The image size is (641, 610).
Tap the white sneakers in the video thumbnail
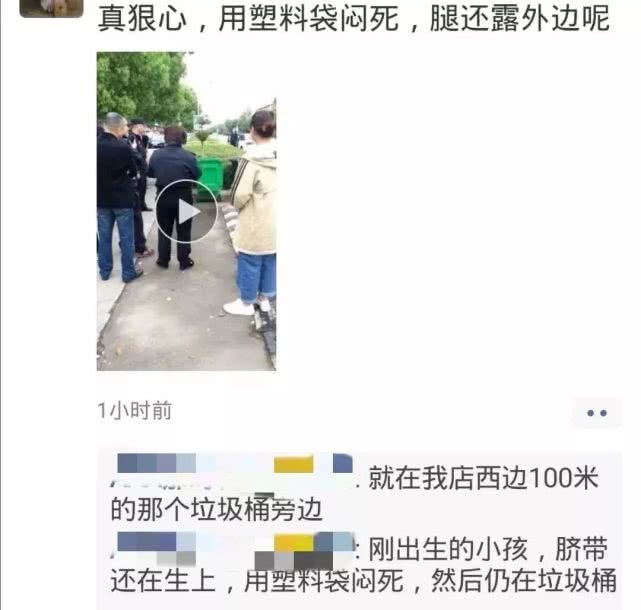[239, 307]
